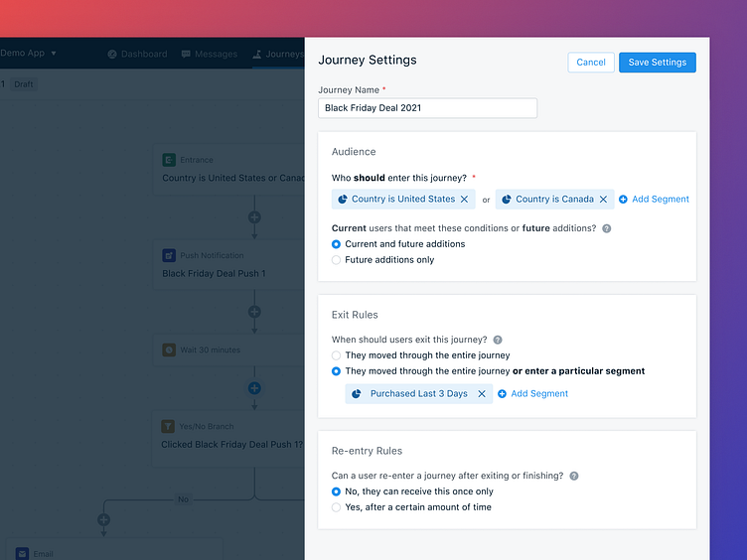Viewport: 747px width, 560px height.
Task: Open the Messages tab
Action: (x=210, y=55)
